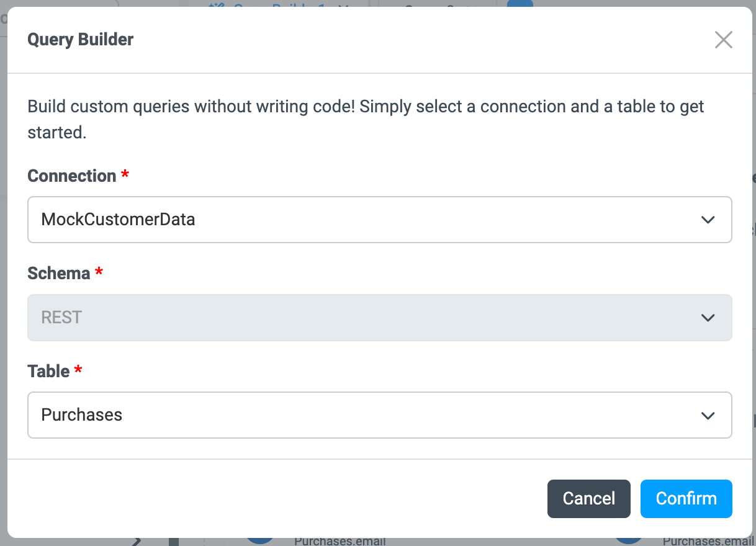This screenshot has width=756, height=546.
Task: Expand the Table dropdown showing Purchases
Action: [379, 415]
